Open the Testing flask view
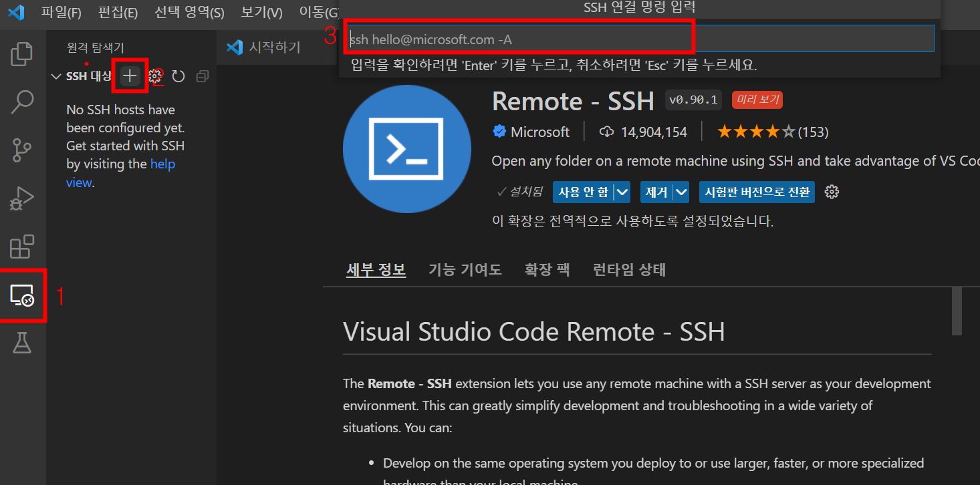The height and width of the screenshot is (485, 980). pos(22,343)
